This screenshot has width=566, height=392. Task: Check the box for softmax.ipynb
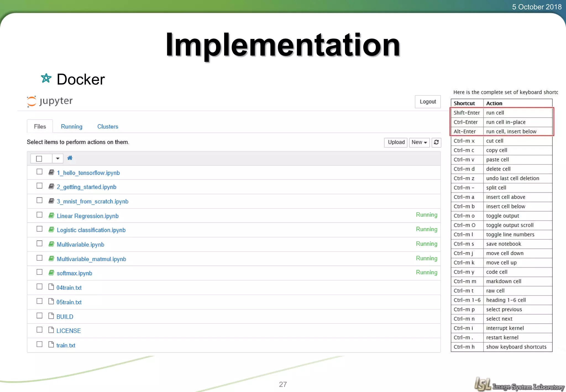(x=40, y=272)
